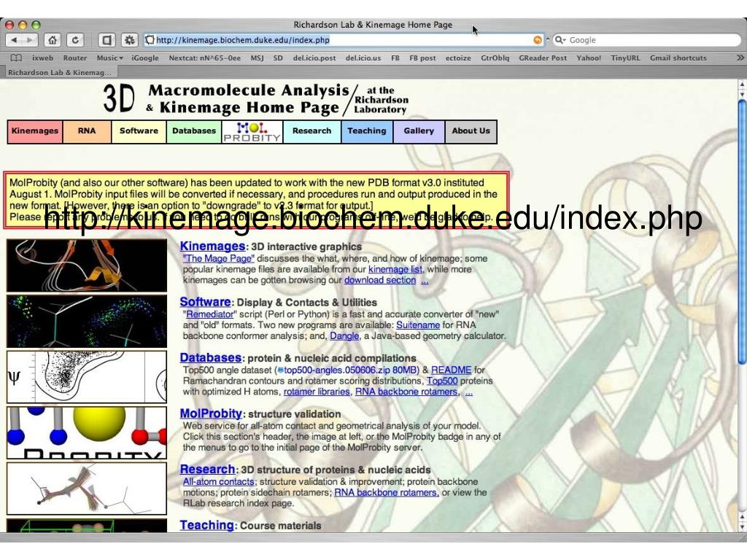Open the research backbone rotamers thumbnail

[x=87, y=488]
